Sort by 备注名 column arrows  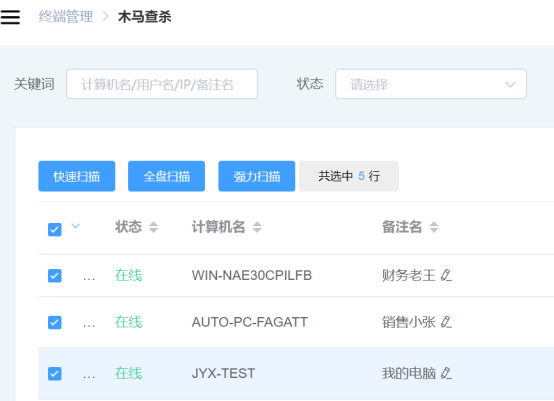[x=434, y=227]
